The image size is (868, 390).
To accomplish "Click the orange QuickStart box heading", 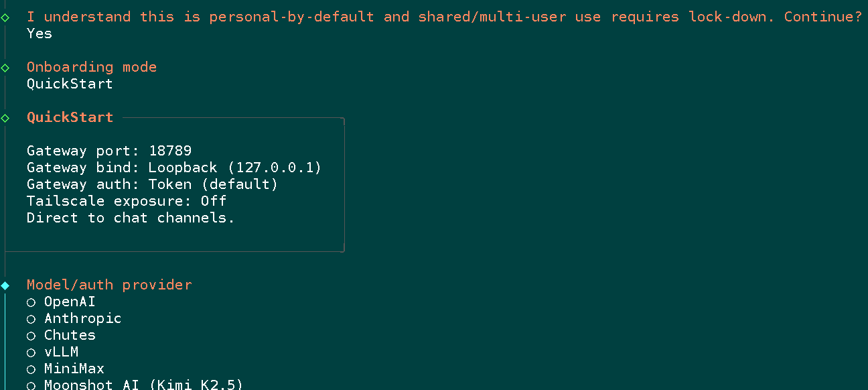I will 70,117.
